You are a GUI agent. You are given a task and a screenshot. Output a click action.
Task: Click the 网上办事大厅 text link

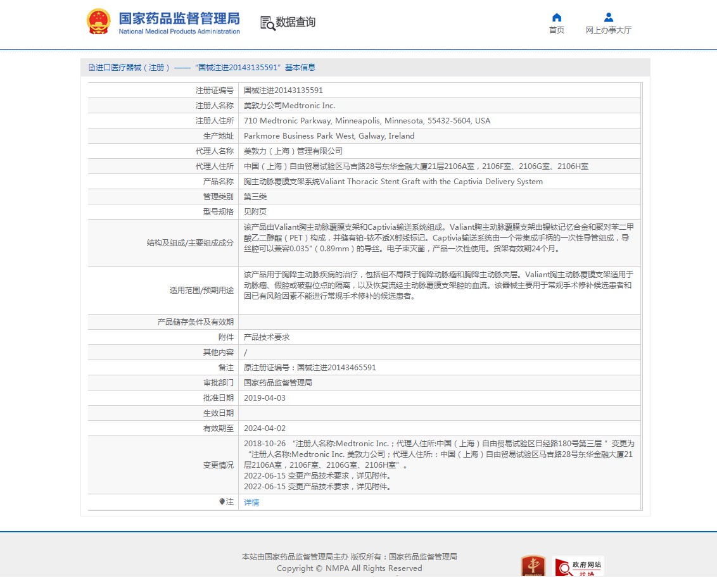click(x=609, y=30)
